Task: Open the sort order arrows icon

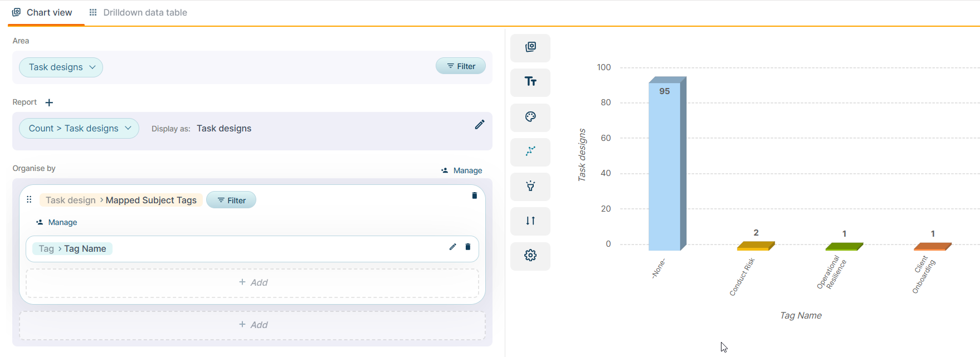Action: [530, 221]
